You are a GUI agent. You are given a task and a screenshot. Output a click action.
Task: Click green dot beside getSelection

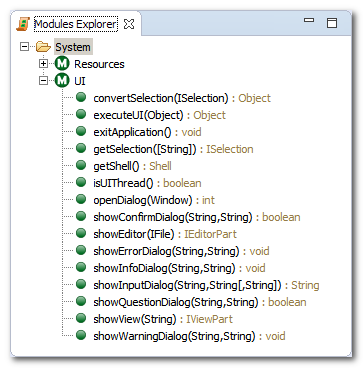pyautogui.click(x=81, y=148)
